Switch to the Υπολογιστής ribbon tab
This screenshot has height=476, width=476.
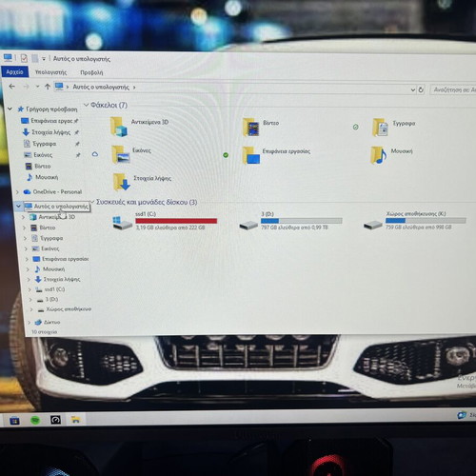pos(50,72)
